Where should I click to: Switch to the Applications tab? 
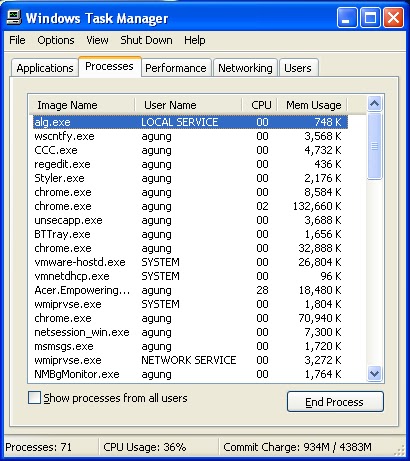pyautogui.click(x=45, y=68)
